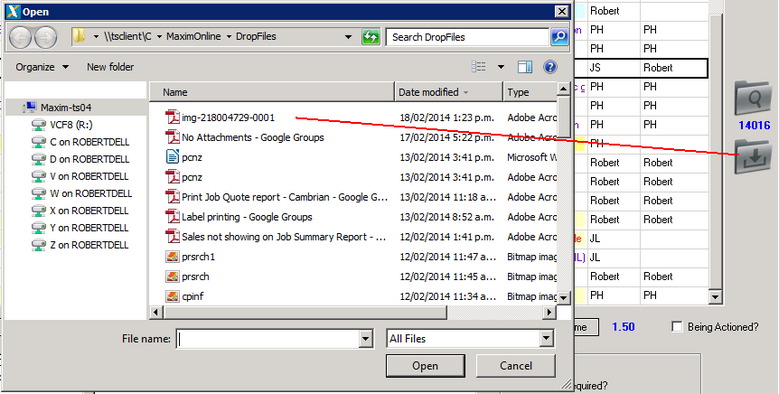This screenshot has height=394, width=779.
Task: Click the Search DropFiles box
Action: [468, 37]
